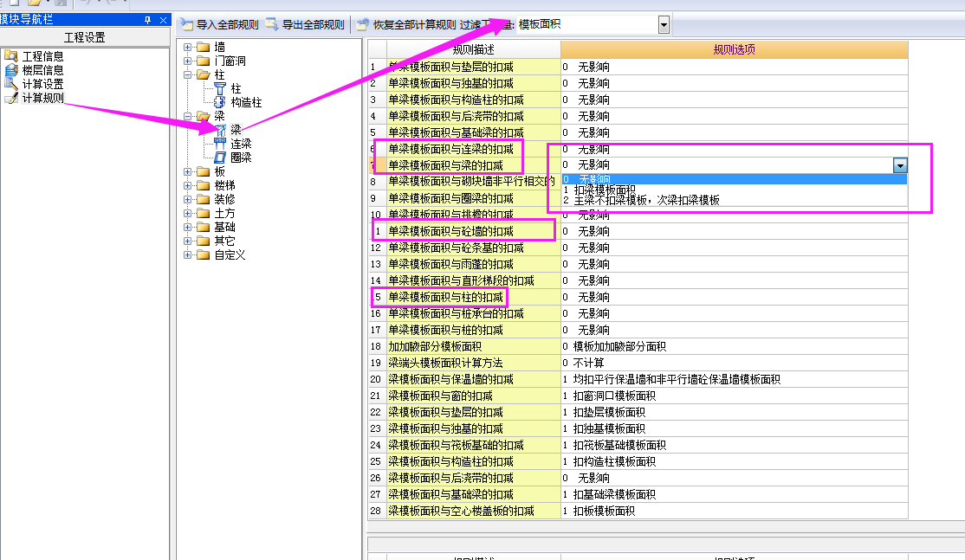
Task: Select the 构造柱 component icon
Action: point(220,102)
